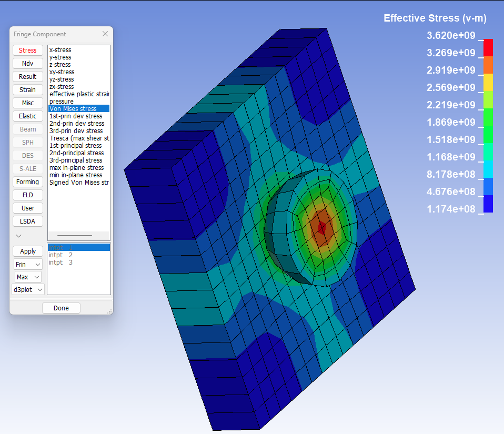
Task: Click the red swatch in the stress legend
Action: coord(488,47)
